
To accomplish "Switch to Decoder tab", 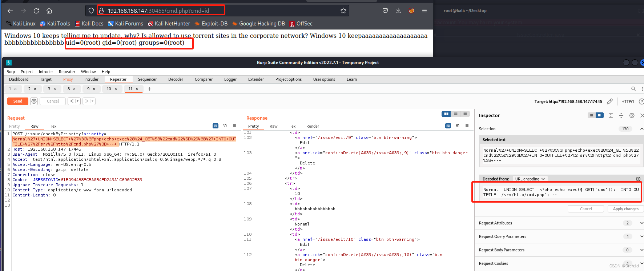I will (176, 79).
